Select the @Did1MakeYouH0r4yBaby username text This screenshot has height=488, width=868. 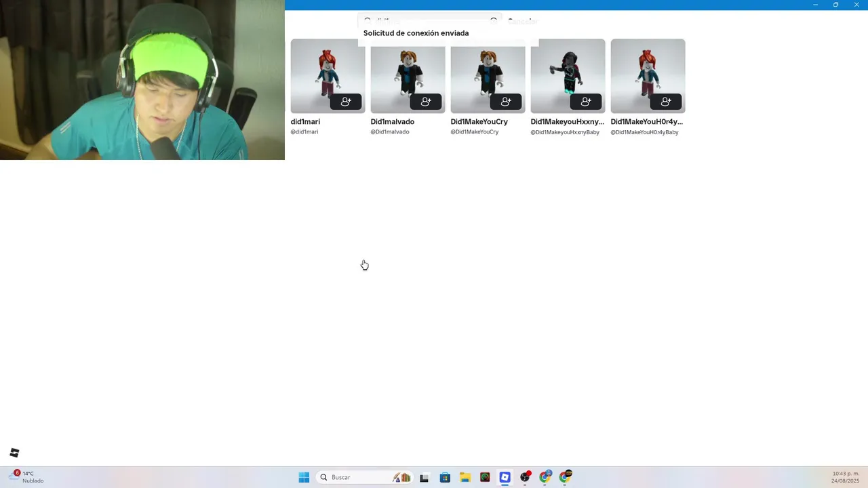pos(645,132)
